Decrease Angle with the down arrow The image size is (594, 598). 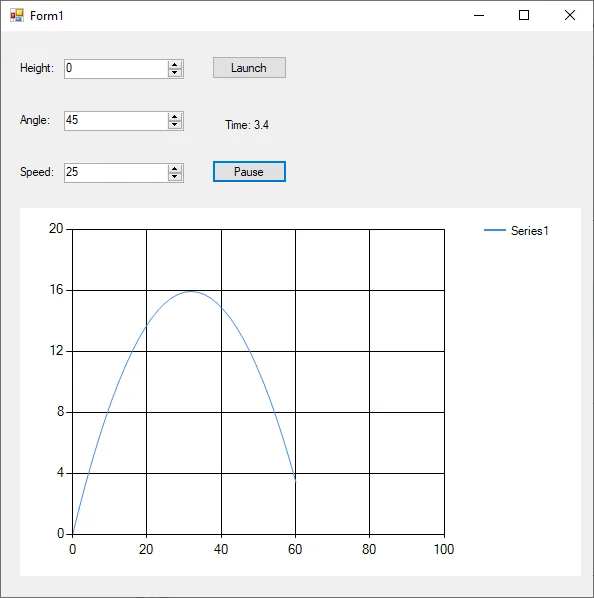175,125
